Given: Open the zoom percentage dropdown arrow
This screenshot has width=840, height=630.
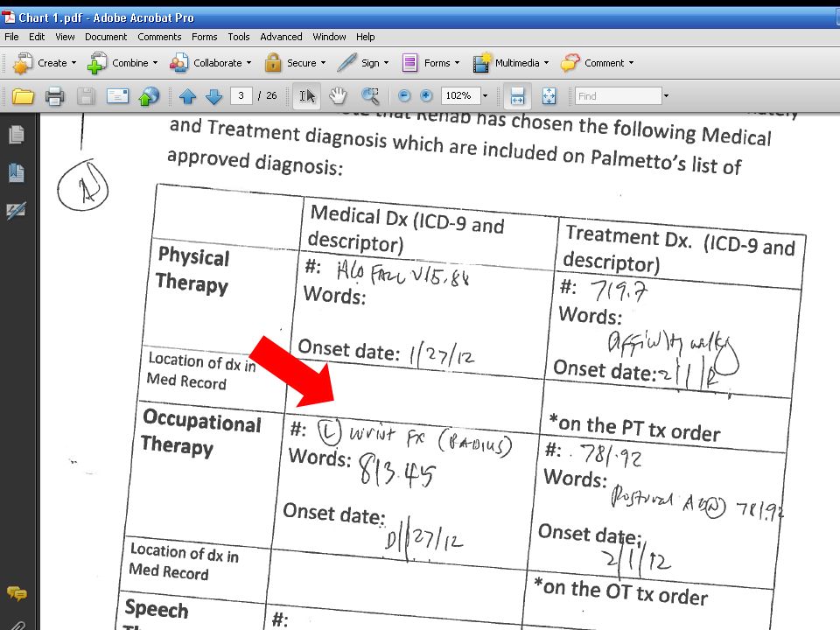Looking at the screenshot, I should (x=486, y=96).
